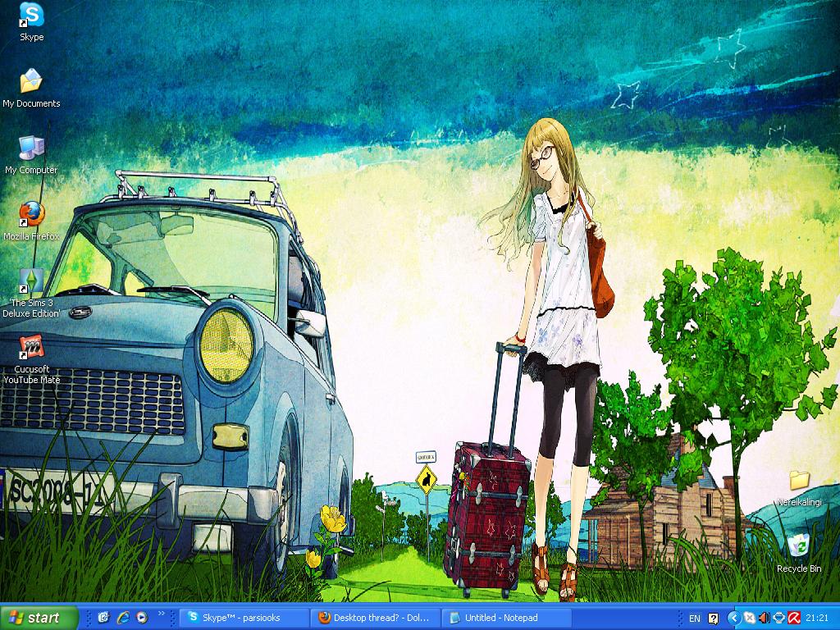Viewport: 840px width, 630px height.
Task: Expand hidden tray icons with the arrow
Action: click(734, 619)
